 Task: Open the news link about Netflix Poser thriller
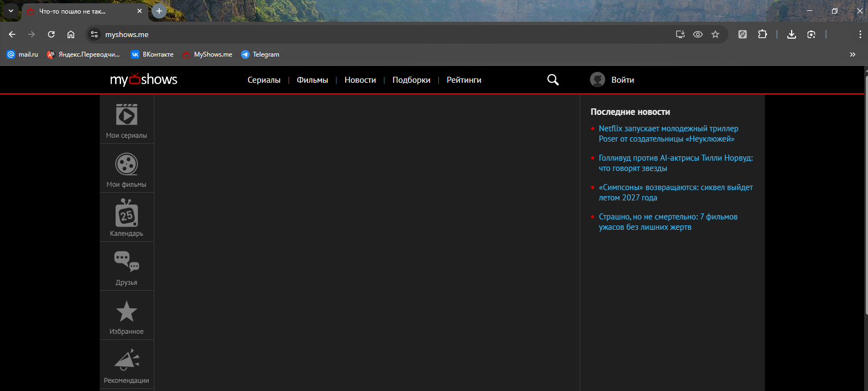pyautogui.click(x=668, y=134)
